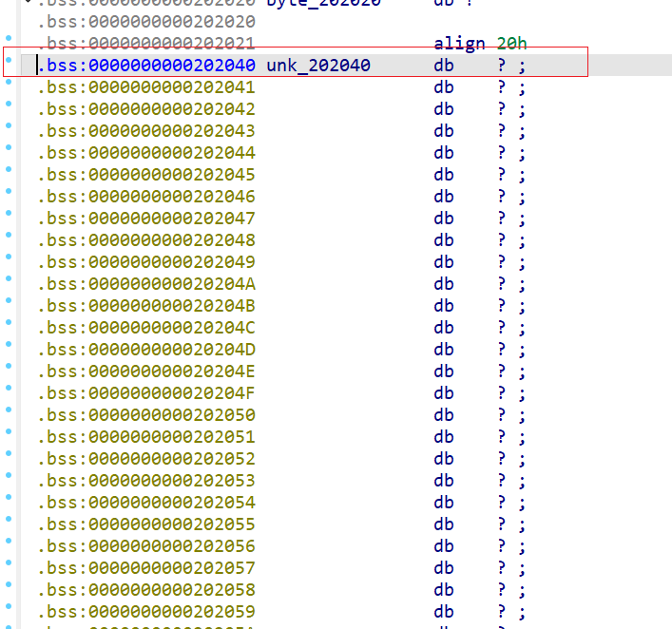
Task: Click the gutter dot beside address 202040
Action: [8, 60]
